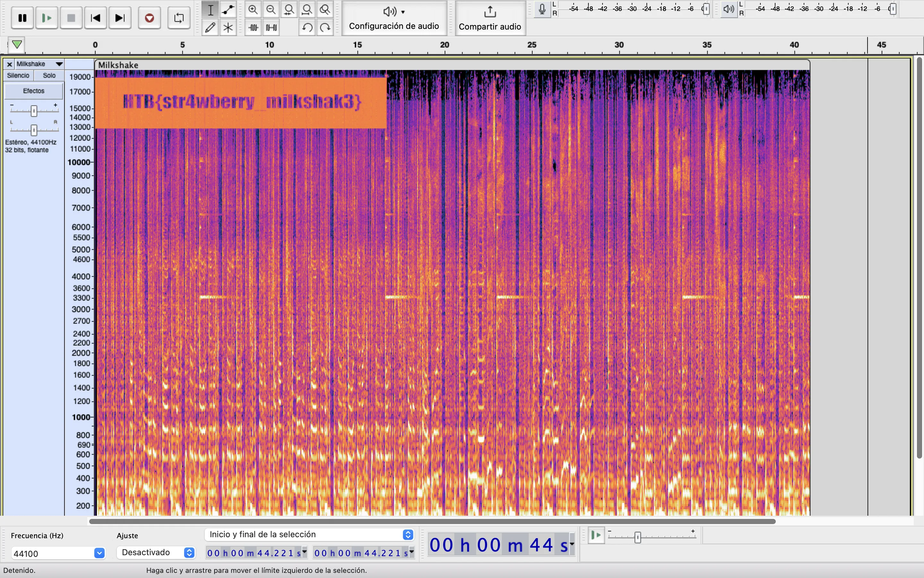Select the Selection (I-beam) tool
The height and width of the screenshot is (578, 924).
pyautogui.click(x=210, y=10)
